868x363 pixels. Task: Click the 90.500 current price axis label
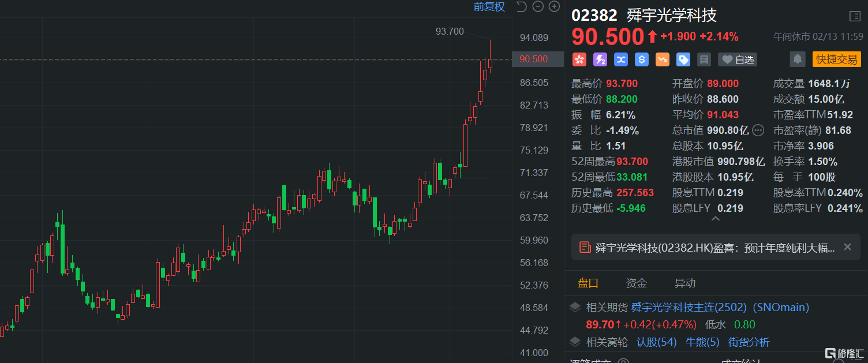534,59
